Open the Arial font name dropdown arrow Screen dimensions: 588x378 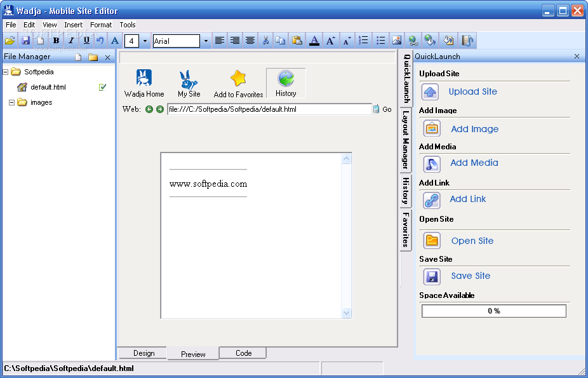206,41
